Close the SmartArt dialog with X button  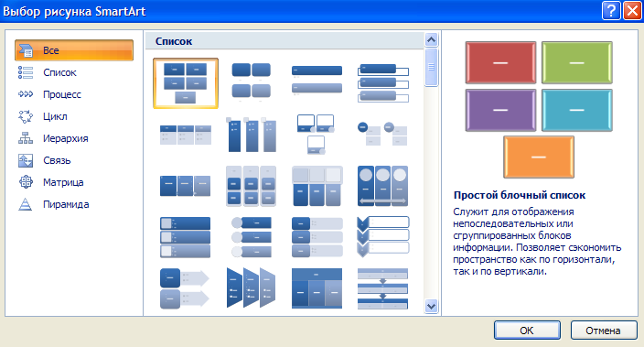coord(632,11)
